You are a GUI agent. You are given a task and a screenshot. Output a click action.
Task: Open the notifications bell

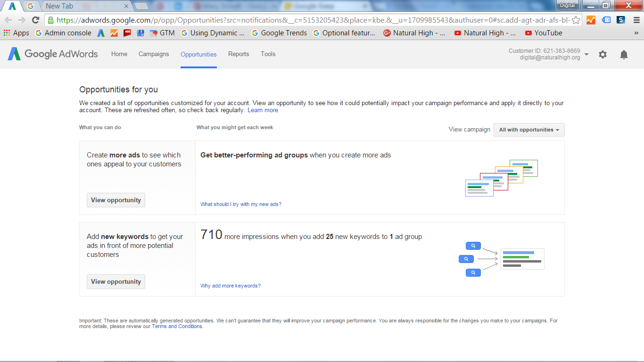pyautogui.click(x=624, y=54)
